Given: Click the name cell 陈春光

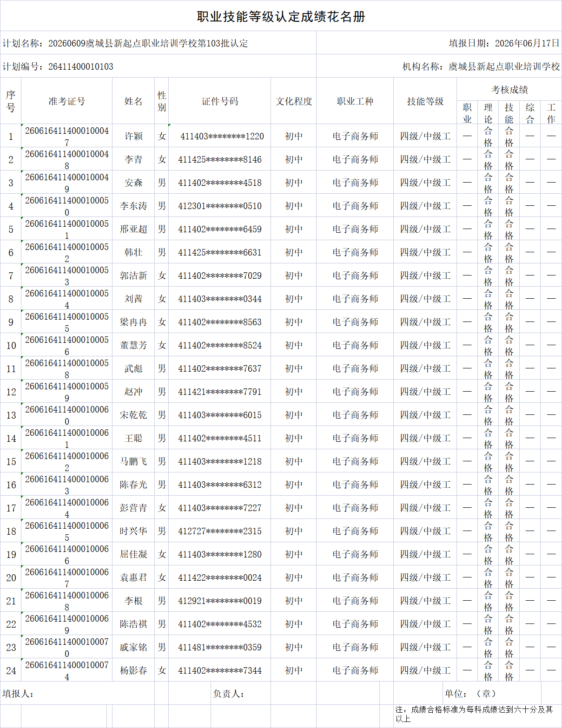Looking at the screenshot, I should (x=133, y=485).
